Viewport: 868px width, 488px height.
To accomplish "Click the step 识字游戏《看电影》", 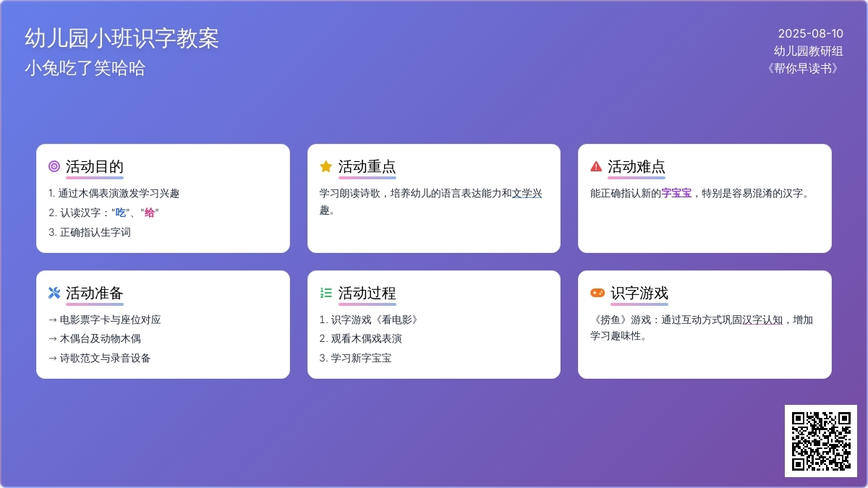I will pos(370,320).
